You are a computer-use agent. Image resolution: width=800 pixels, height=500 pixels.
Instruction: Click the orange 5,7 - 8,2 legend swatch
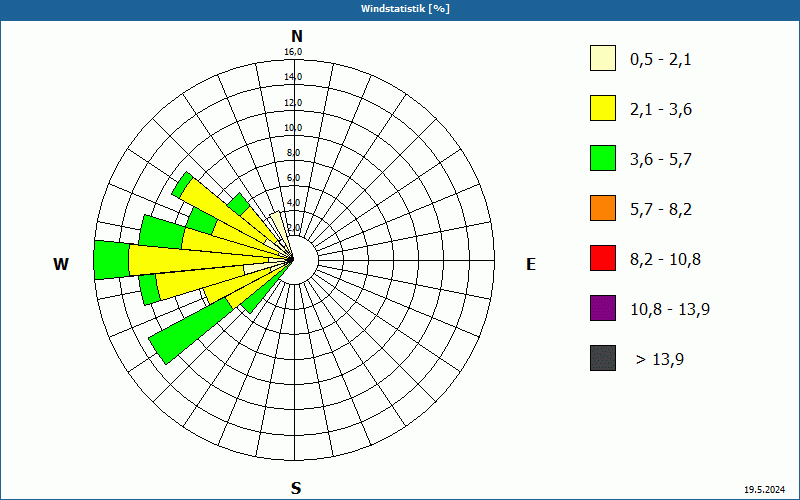pos(603,208)
